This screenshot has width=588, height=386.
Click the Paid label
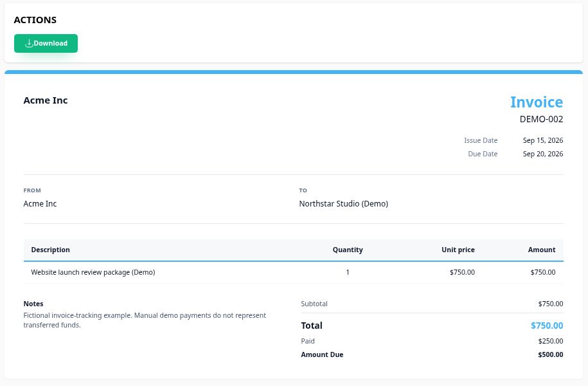[x=308, y=341]
